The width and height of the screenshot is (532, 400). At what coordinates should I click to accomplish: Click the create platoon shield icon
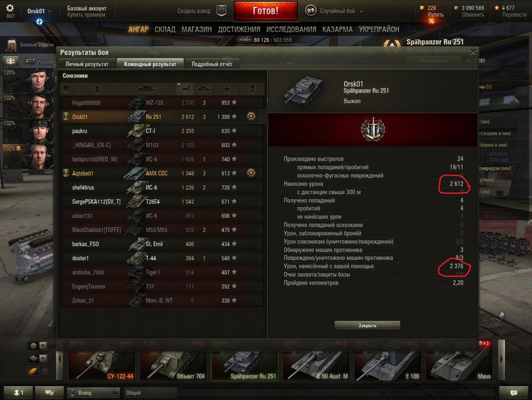click(222, 11)
